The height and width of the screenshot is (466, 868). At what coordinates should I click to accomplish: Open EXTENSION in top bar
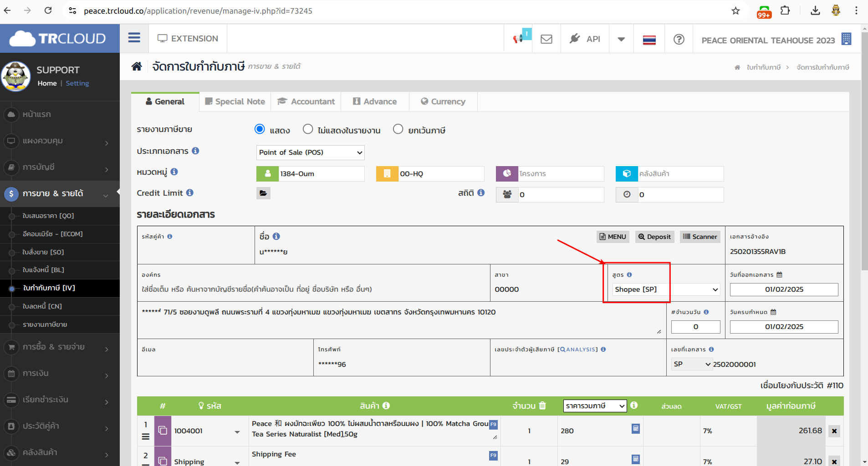click(x=188, y=39)
